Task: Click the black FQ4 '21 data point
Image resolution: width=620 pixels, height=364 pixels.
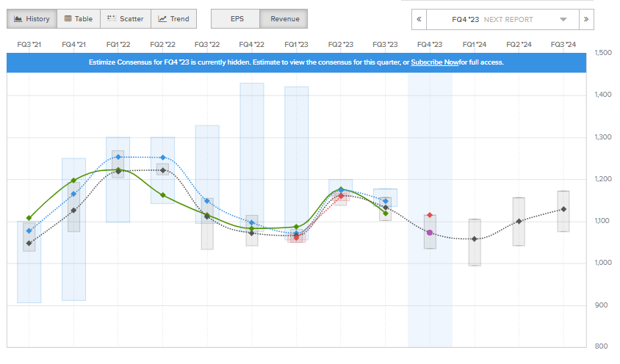Action: pos(73,211)
